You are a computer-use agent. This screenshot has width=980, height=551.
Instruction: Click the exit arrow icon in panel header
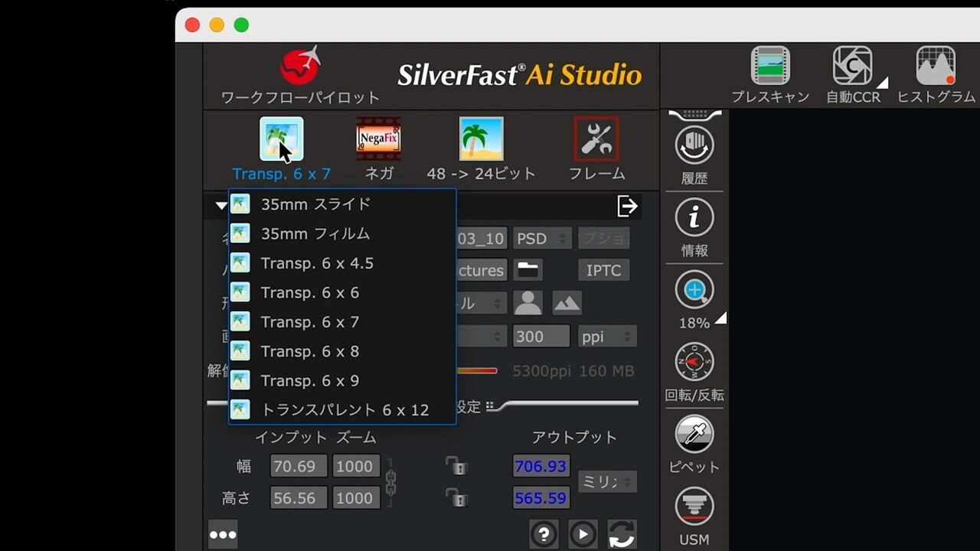coord(628,206)
